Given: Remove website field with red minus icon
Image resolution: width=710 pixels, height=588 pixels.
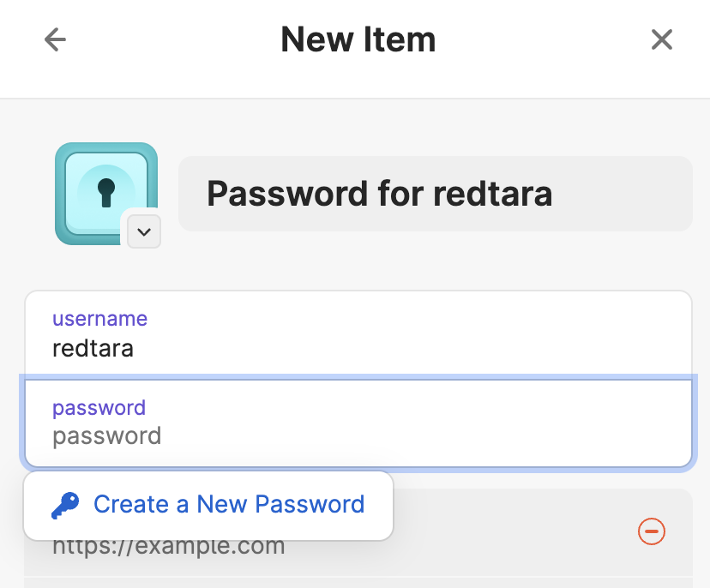Looking at the screenshot, I should pos(652,531).
